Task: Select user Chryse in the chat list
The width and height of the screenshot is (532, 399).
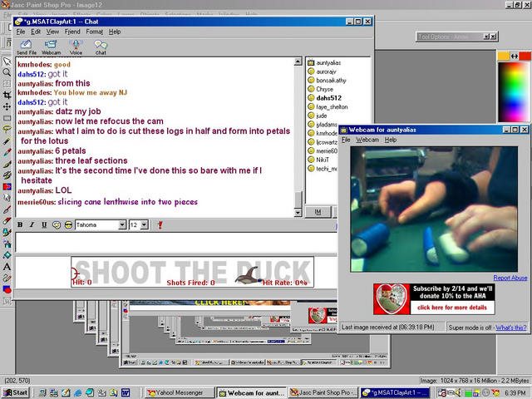Action: tap(324, 89)
